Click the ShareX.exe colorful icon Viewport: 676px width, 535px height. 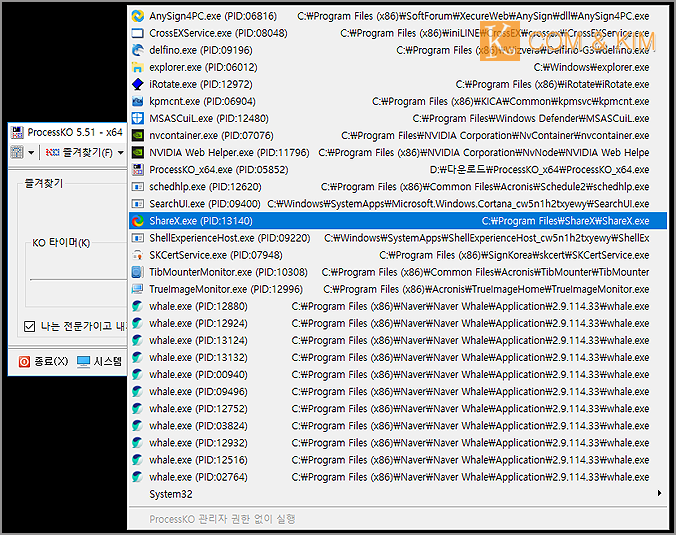[138, 221]
